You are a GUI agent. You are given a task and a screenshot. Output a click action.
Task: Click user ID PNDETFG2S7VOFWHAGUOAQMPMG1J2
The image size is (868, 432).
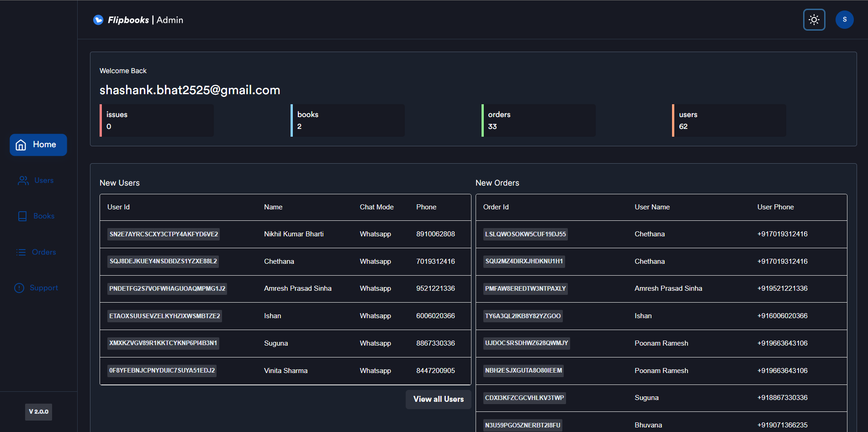(167, 289)
